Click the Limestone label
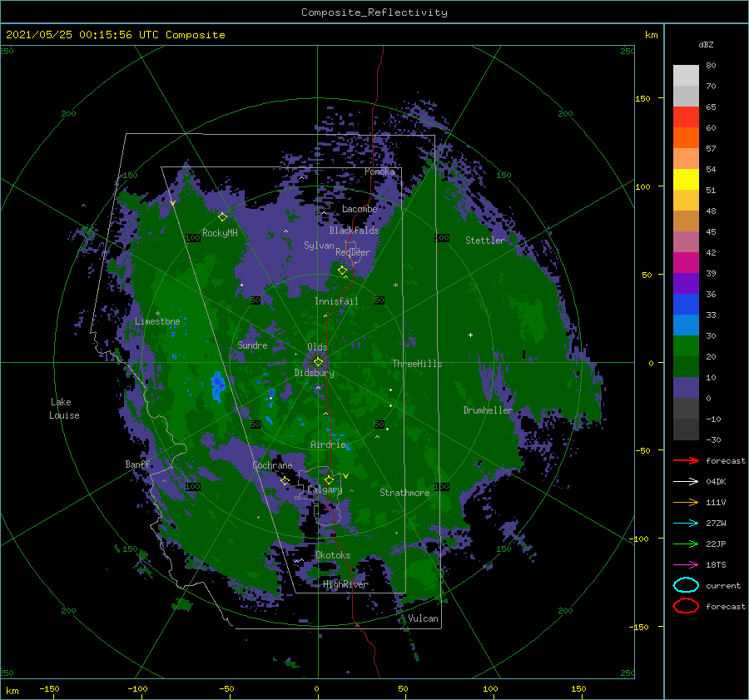The height and width of the screenshot is (700, 749). point(157,321)
